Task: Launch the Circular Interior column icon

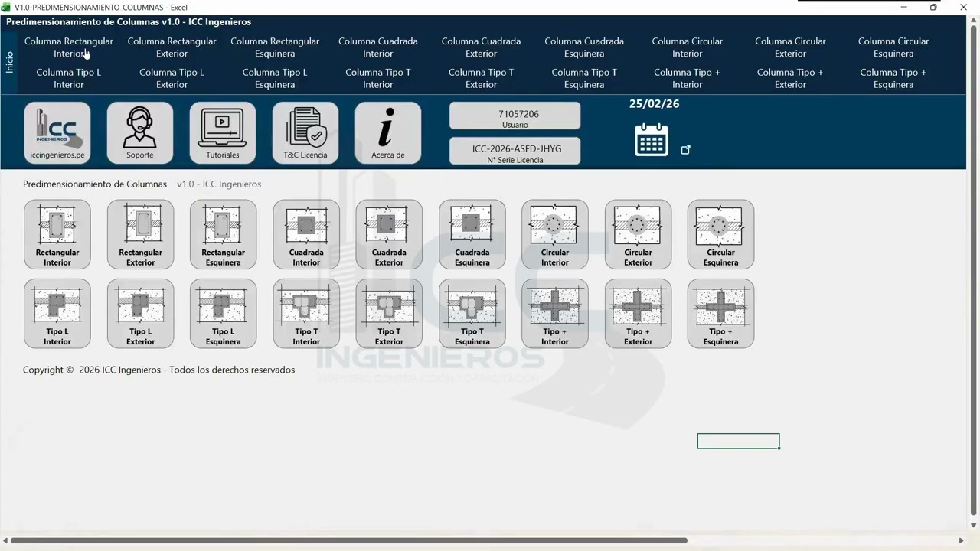Action: [555, 234]
